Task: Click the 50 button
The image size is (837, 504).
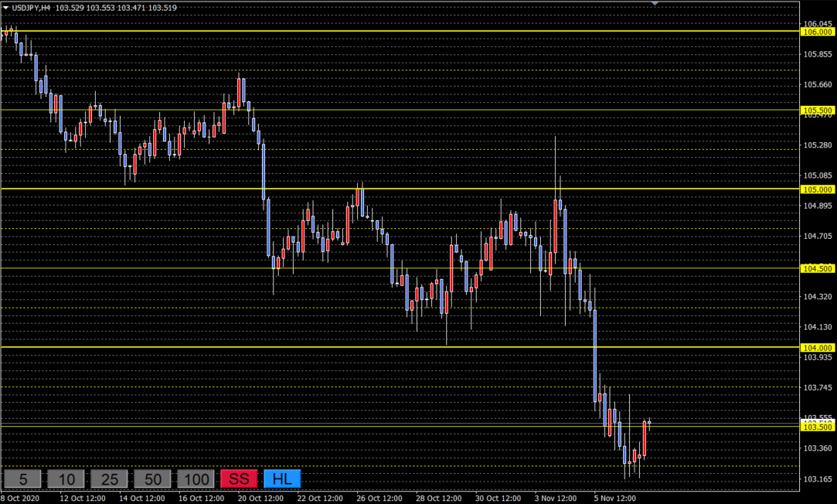Action: tap(153, 479)
